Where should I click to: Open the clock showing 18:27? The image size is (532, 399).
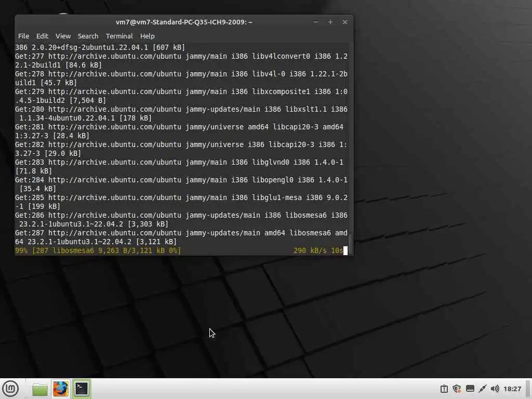512,389
